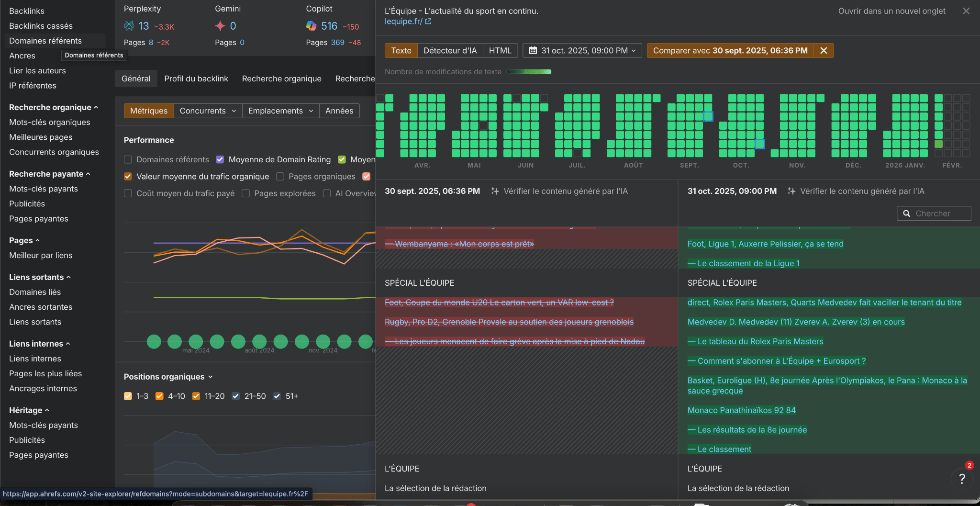Screen dimensions: 980x506
Task: Remove the comparison date with X icon
Action: tap(824, 51)
